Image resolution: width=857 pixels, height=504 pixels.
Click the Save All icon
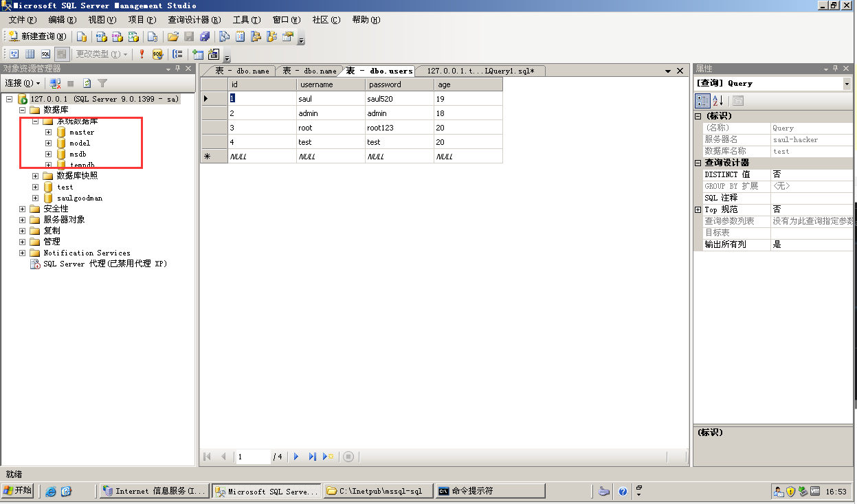[x=204, y=36]
